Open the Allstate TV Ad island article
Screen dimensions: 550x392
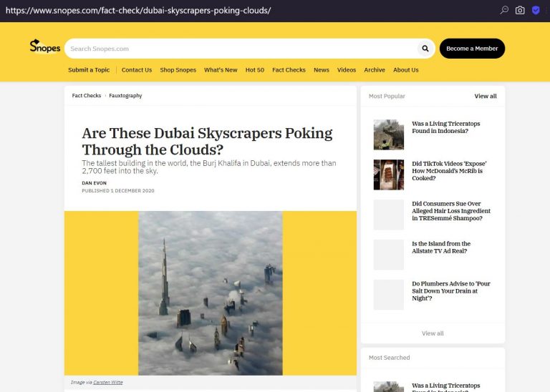point(441,247)
